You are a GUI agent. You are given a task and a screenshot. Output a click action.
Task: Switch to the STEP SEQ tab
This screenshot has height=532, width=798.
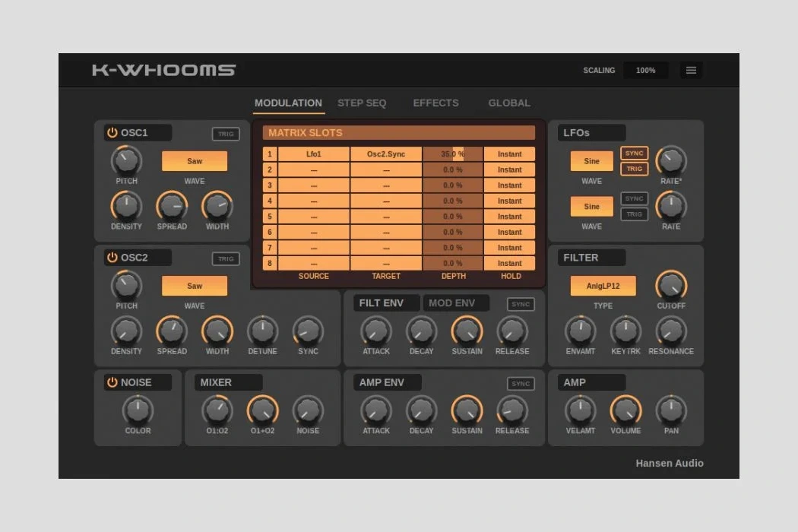[x=362, y=103]
